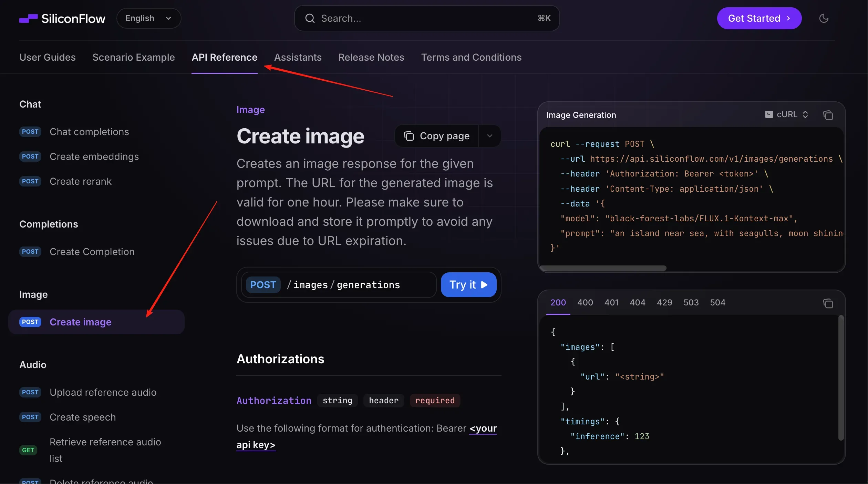Expand the Copy page dropdown chevron

point(489,136)
